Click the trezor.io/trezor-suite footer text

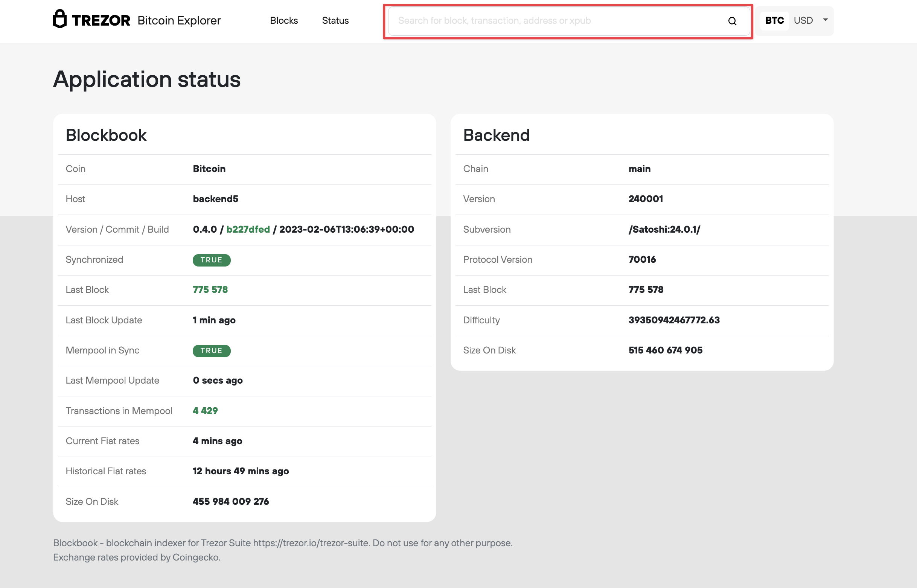tap(311, 543)
